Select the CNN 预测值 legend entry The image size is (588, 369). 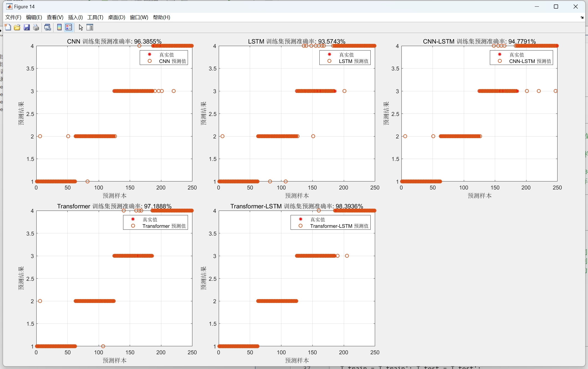172,61
